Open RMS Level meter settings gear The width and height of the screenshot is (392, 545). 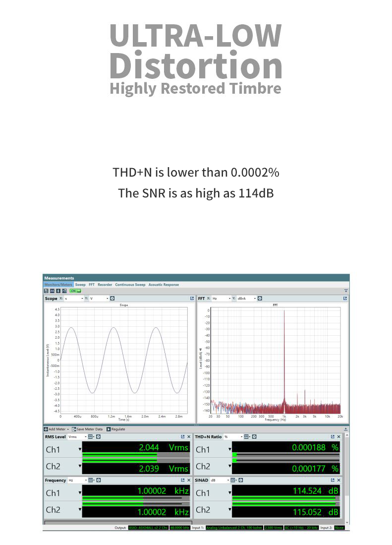(98, 437)
